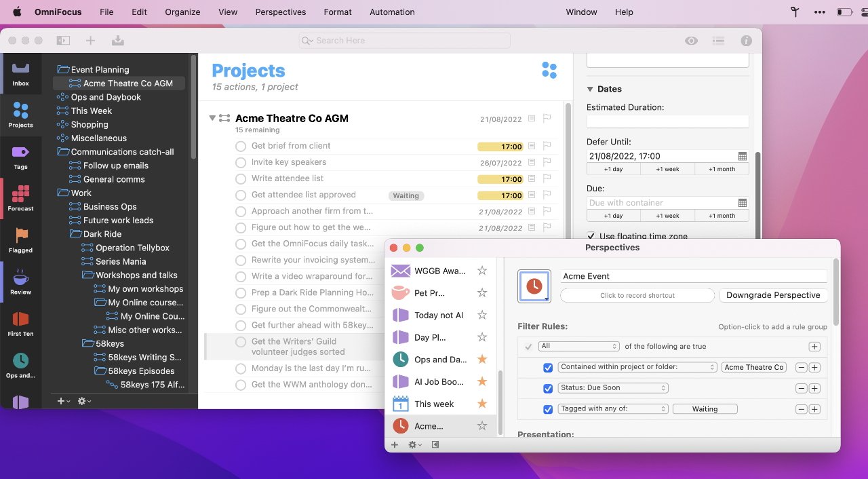Viewport: 868px width, 479px height.
Task: Open the Forecast perspective in sidebar
Action: (x=20, y=198)
